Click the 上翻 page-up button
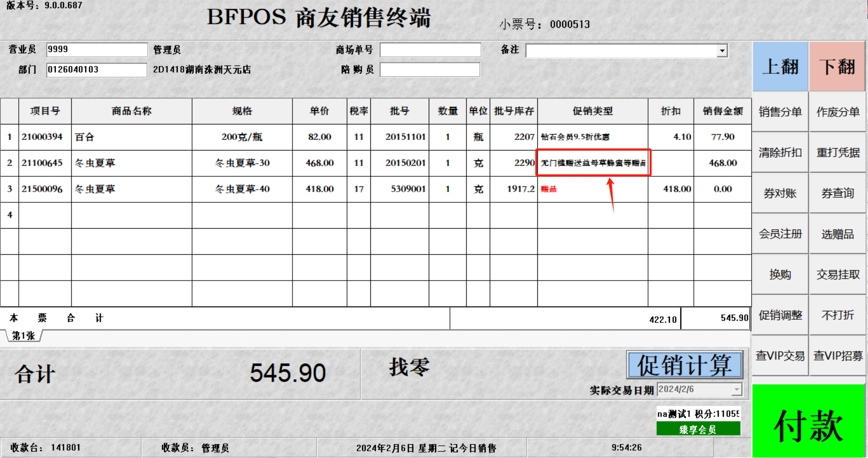Screen dimensions: 868x458 point(780,67)
